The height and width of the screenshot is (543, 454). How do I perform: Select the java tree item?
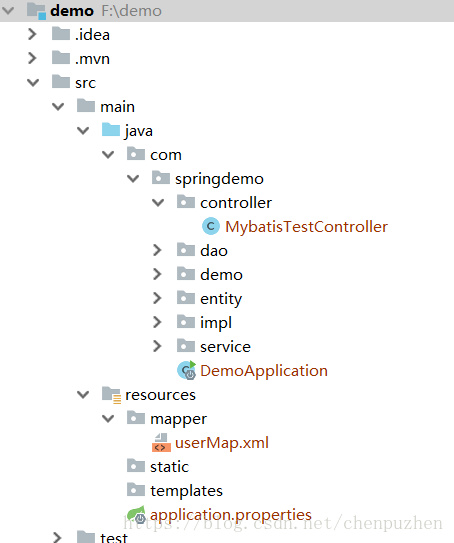pyautogui.click(x=139, y=131)
